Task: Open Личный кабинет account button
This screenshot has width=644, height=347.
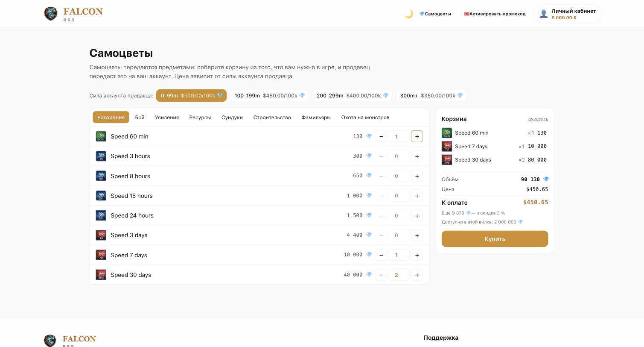Action: 568,14
